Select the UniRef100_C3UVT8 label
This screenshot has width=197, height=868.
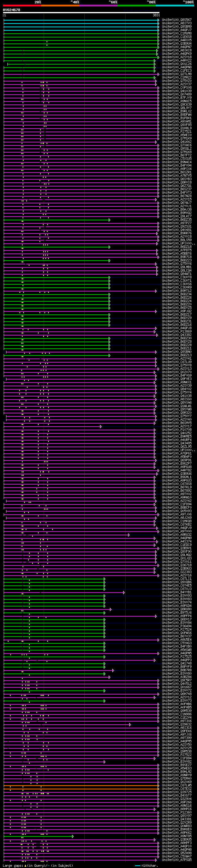[177, 277]
